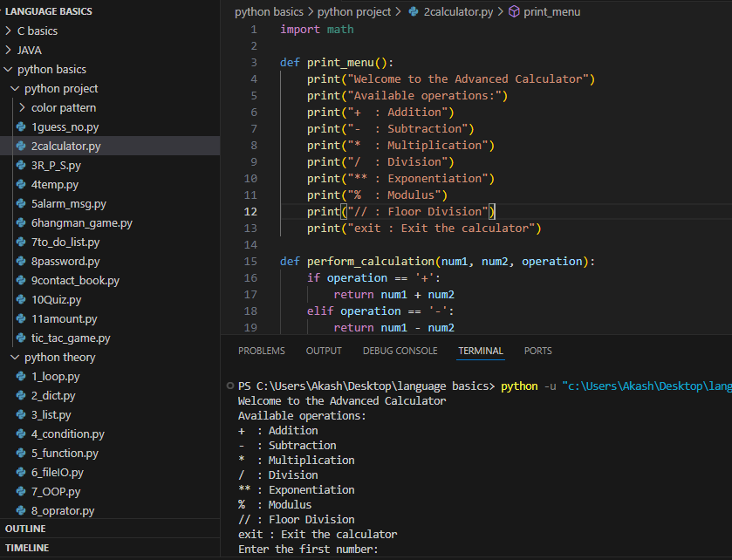Switch to the PROBLEMS tab
The width and height of the screenshot is (732, 560).
[x=261, y=351]
